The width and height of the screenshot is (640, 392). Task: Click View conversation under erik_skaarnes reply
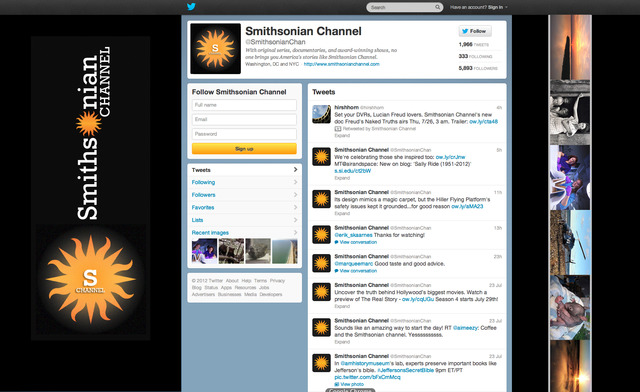pos(358,242)
